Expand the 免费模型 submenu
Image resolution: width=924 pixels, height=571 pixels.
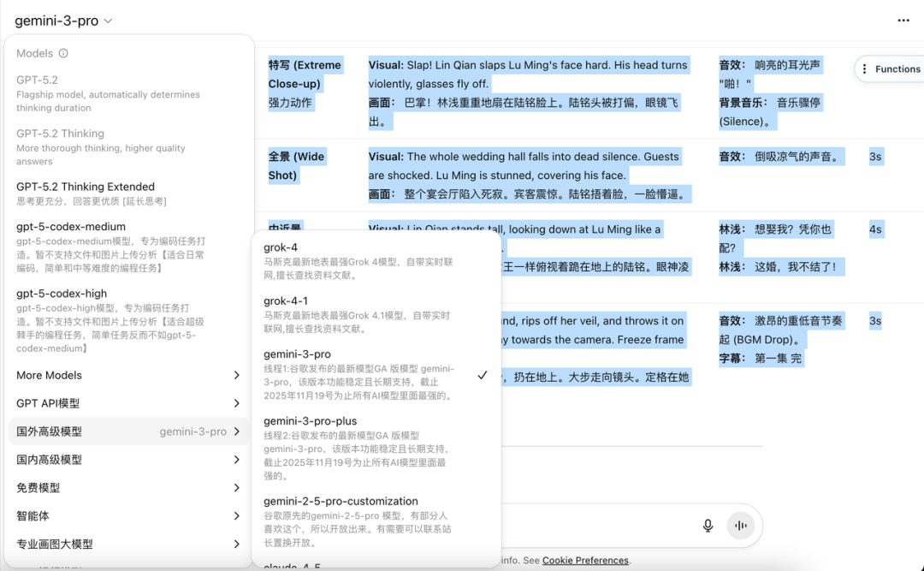click(x=128, y=488)
